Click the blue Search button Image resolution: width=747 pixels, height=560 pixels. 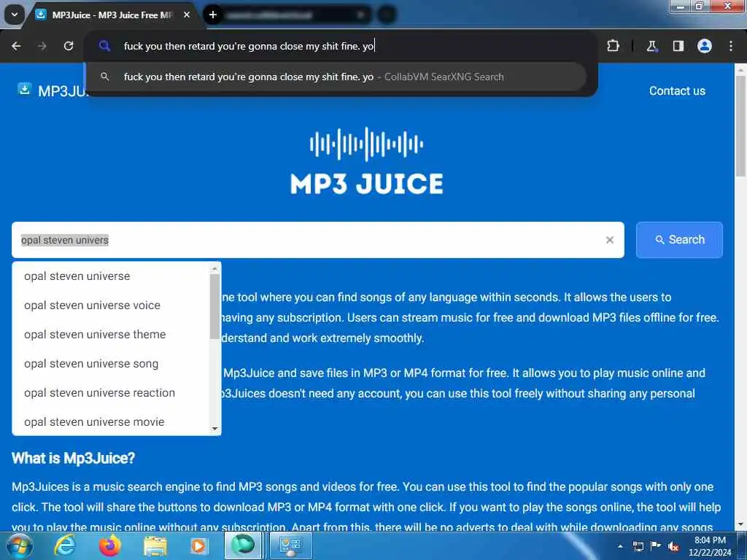679,240
